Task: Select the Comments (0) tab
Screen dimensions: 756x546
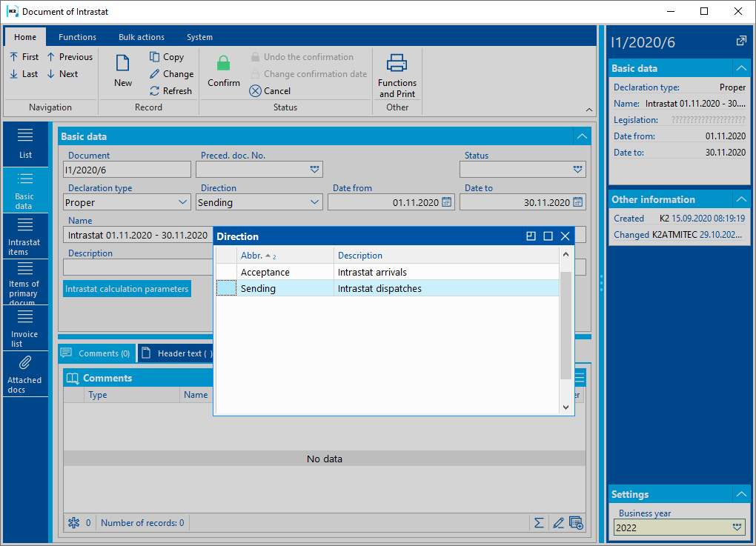Action: click(96, 353)
